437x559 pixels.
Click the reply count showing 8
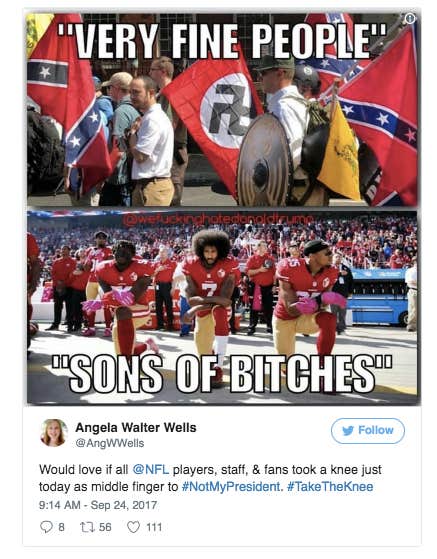coord(61,527)
